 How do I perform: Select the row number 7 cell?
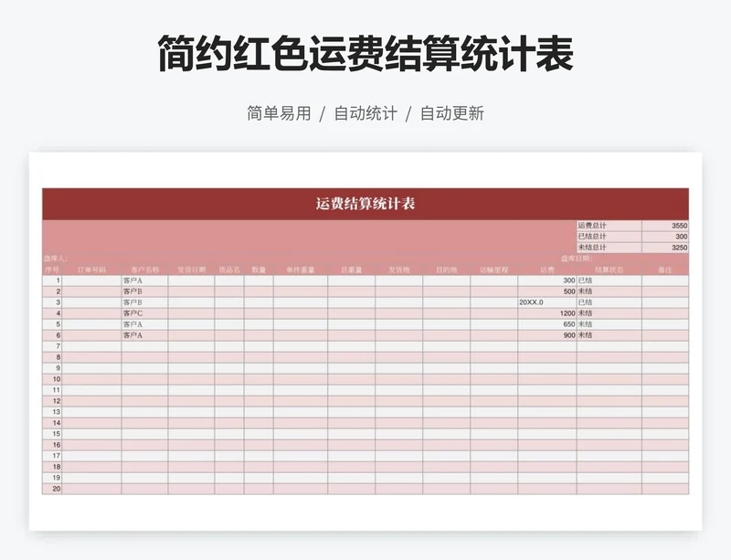52,346
